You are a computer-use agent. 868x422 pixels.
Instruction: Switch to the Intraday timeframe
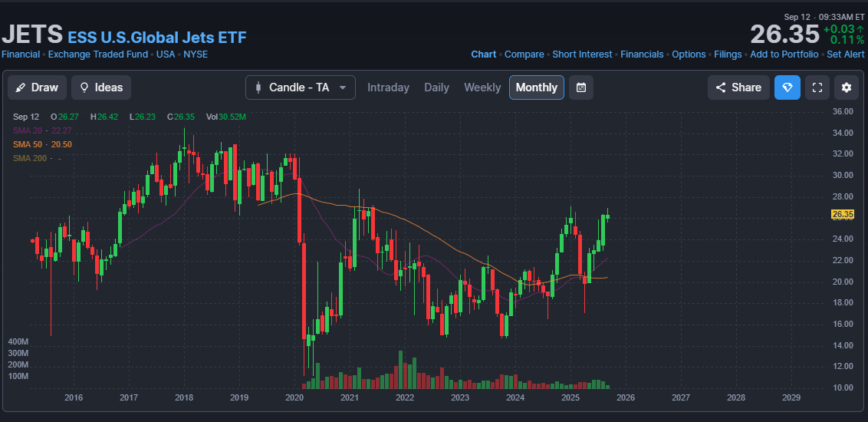click(x=388, y=87)
